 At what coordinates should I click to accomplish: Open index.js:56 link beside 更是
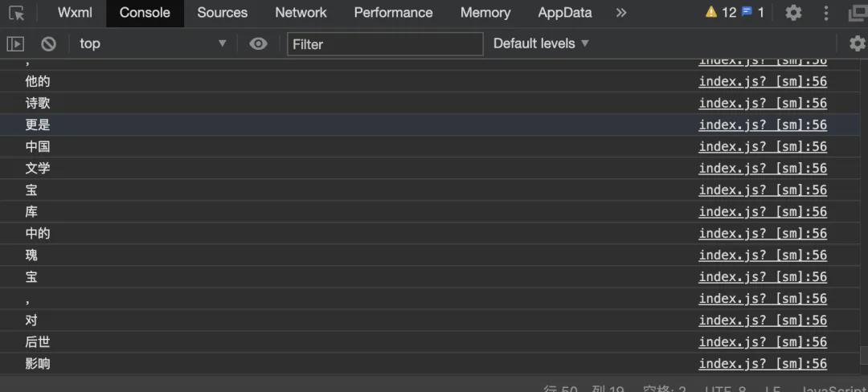(x=762, y=125)
